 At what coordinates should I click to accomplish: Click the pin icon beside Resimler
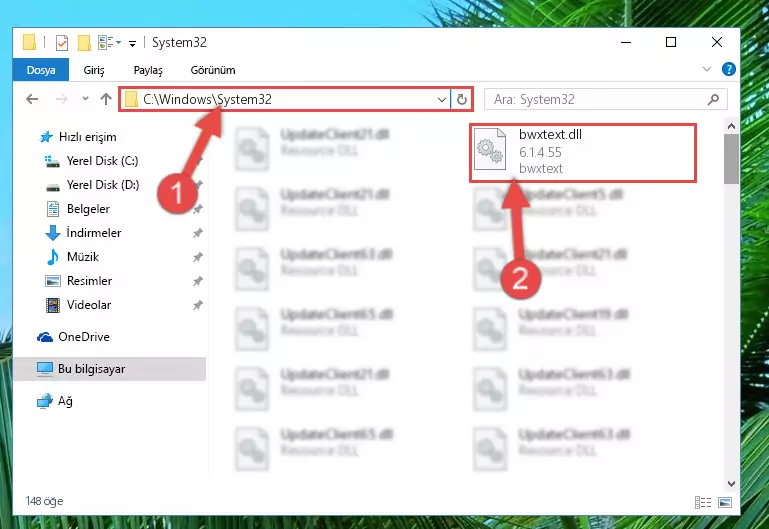(198, 281)
